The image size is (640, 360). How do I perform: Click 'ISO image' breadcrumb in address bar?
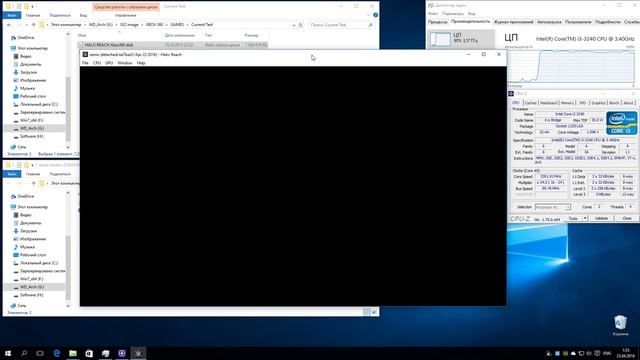coord(129,25)
